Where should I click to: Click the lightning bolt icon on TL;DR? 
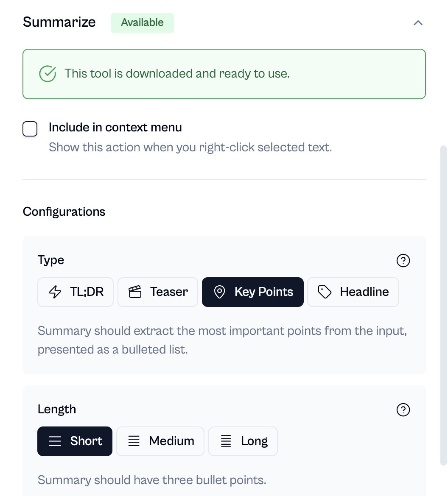(55, 292)
